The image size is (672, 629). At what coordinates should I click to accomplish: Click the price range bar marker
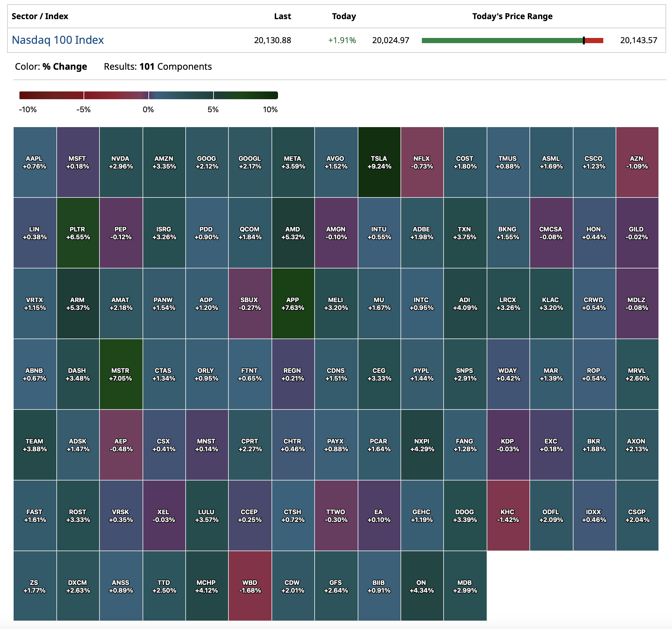(584, 41)
